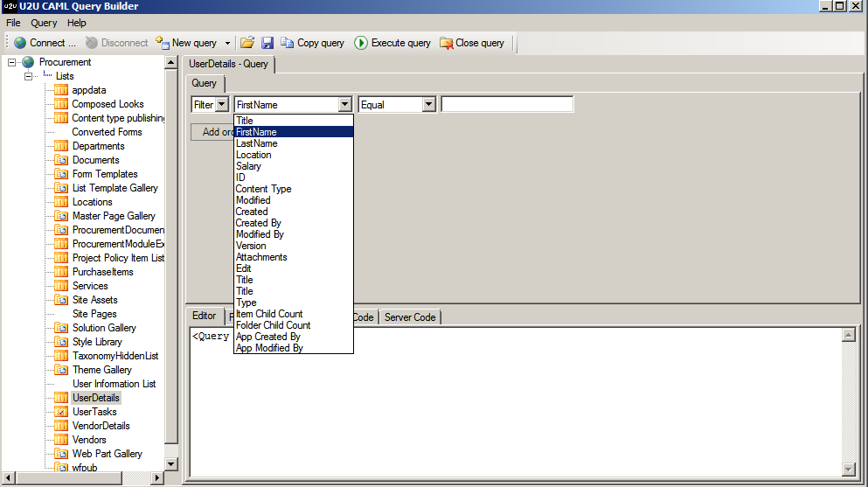Click the Connect globe icon
The image size is (868, 487).
click(20, 43)
